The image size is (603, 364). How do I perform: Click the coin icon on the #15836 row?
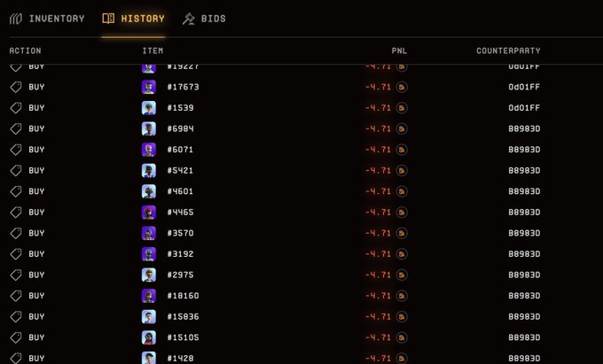402,317
